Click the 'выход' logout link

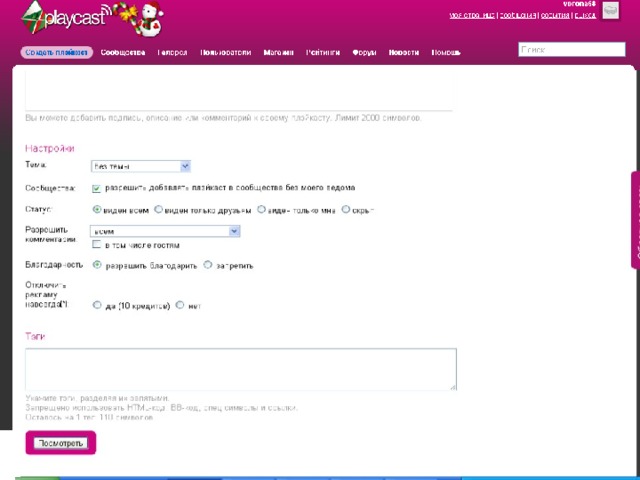(x=585, y=16)
